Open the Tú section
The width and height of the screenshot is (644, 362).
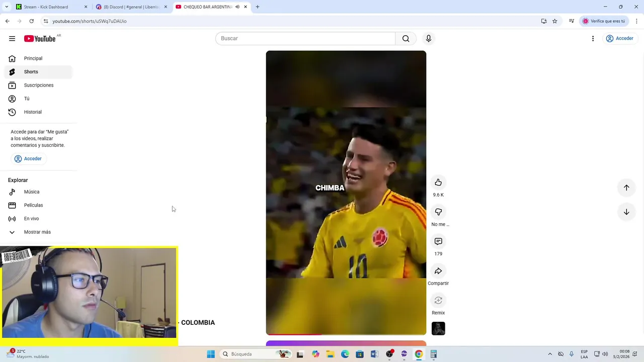38,99
